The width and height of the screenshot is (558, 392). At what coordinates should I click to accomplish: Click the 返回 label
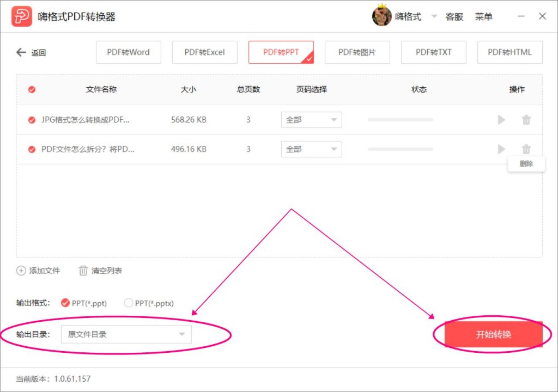[x=39, y=53]
